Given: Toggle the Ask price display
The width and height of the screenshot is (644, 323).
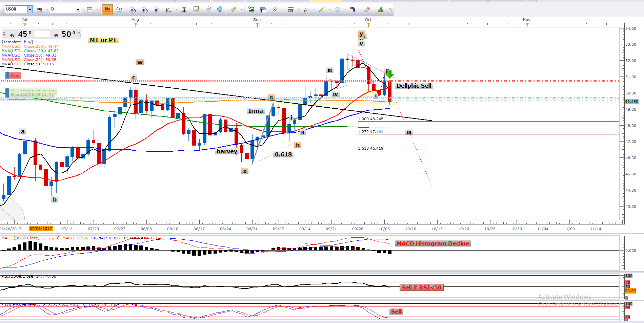Looking at the screenshot, I should (119, 9).
